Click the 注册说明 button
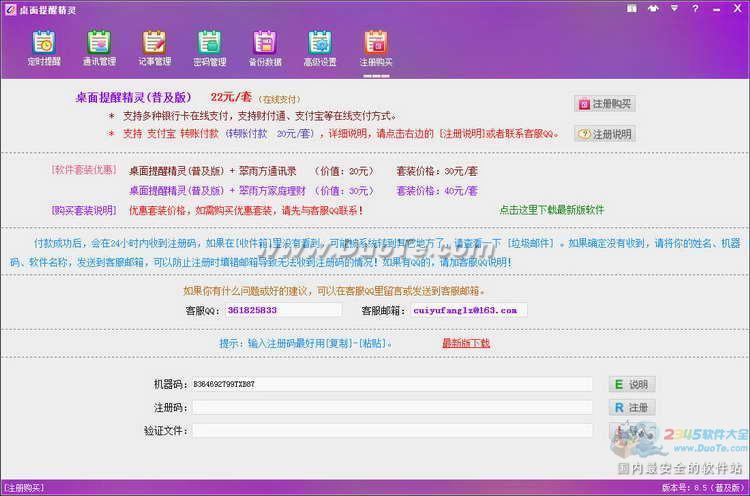The height and width of the screenshot is (496, 750). (605, 134)
